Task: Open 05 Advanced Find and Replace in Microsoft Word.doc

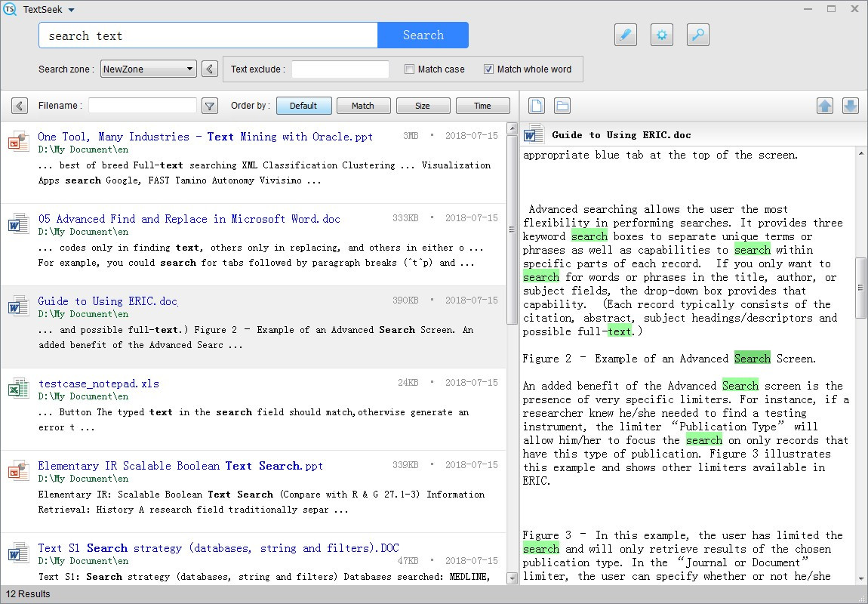Action: 189,219
